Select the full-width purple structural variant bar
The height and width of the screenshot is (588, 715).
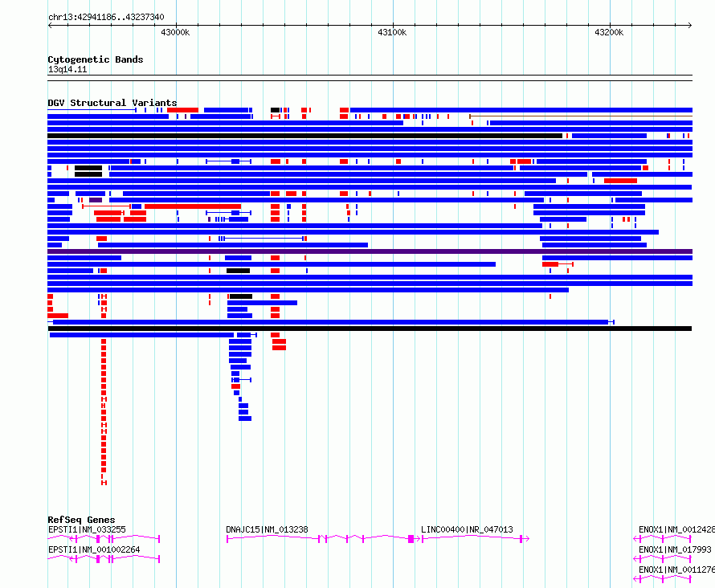pyautogui.click(x=370, y=251)
